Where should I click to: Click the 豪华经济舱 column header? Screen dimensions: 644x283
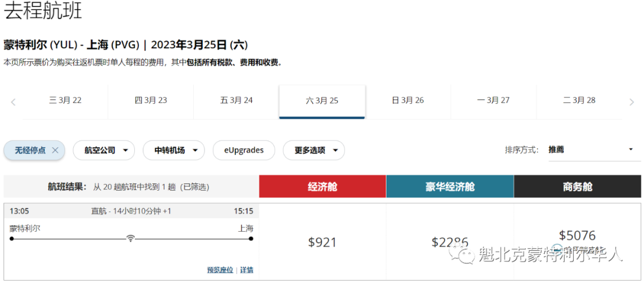click(x=450, y=186)
